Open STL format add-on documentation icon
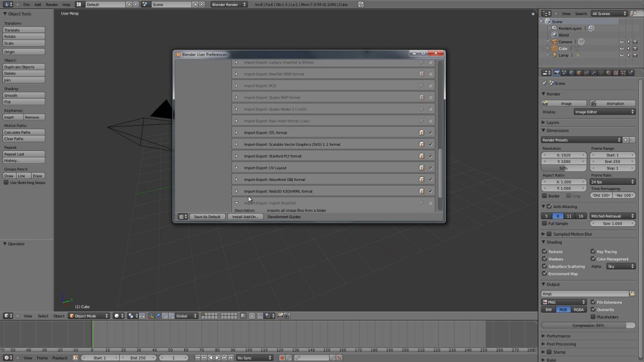644x362 pixels. pyautogui.click(x=422, y=132)
